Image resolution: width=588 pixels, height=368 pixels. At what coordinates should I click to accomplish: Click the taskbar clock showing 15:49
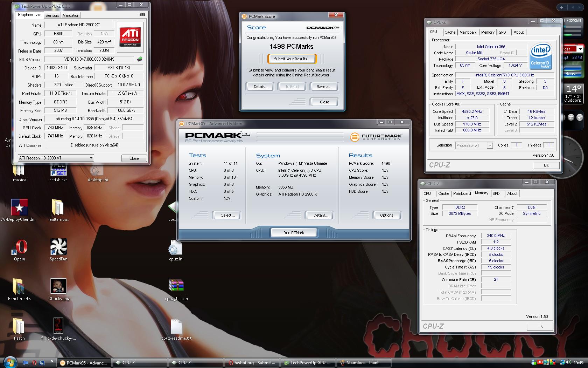[579, 362]
